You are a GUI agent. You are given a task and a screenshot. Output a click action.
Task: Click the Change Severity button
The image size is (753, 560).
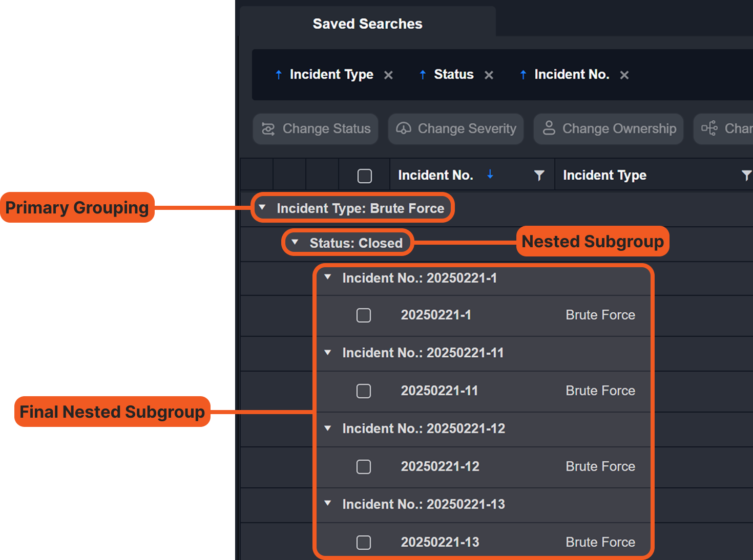tap(456, 129)
